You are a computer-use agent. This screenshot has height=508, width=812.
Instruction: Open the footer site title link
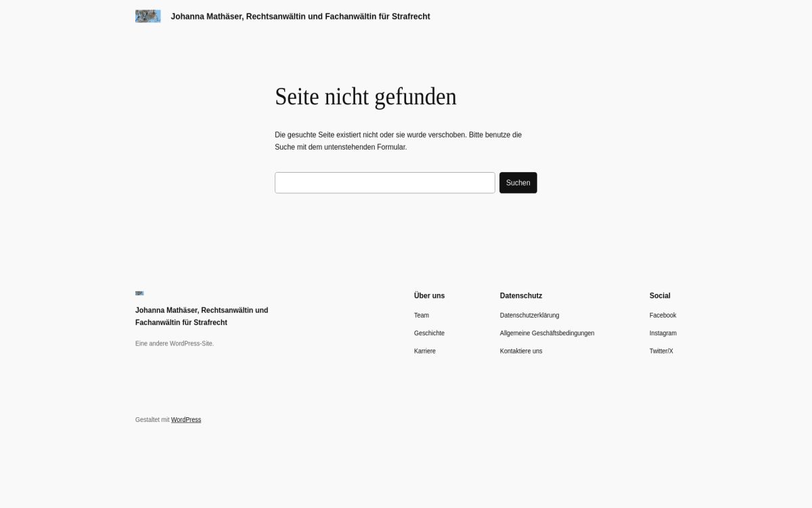pyautogui.click(x=202, y=316)
